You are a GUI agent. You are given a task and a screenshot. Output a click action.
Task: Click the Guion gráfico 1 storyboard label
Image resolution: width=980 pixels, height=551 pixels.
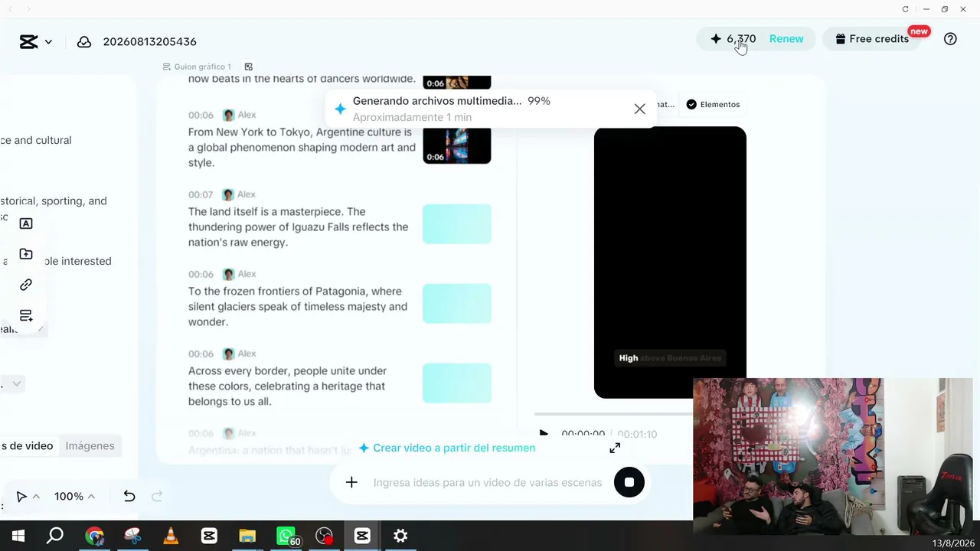[x=202, y=67]
